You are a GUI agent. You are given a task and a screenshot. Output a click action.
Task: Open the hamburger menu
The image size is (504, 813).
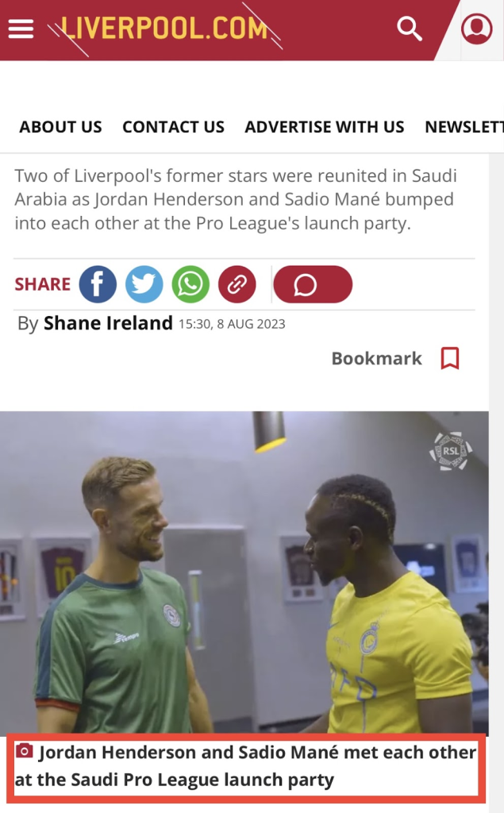click(x=21, y=29)
